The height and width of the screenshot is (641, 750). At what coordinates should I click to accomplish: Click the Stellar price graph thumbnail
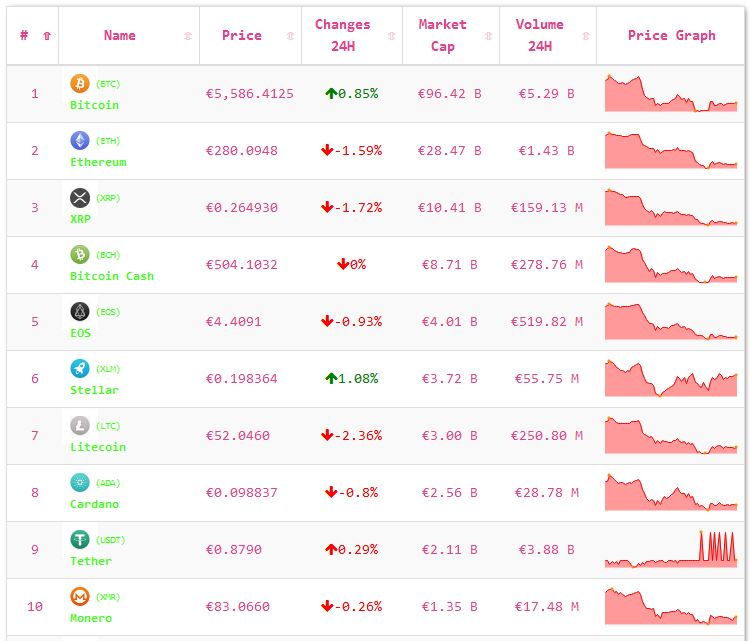[670, 378]
